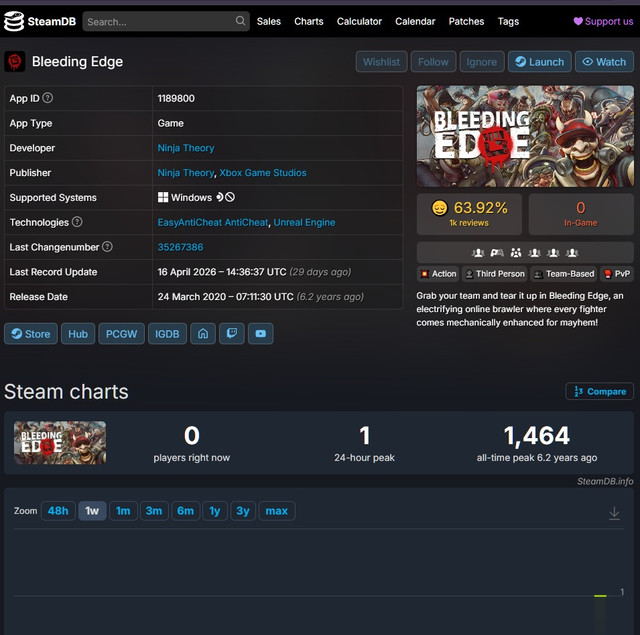The width and height of the screenshot is (640, 635).
Task: Set chart zoom to 3y
Action: tap(243, 511)
